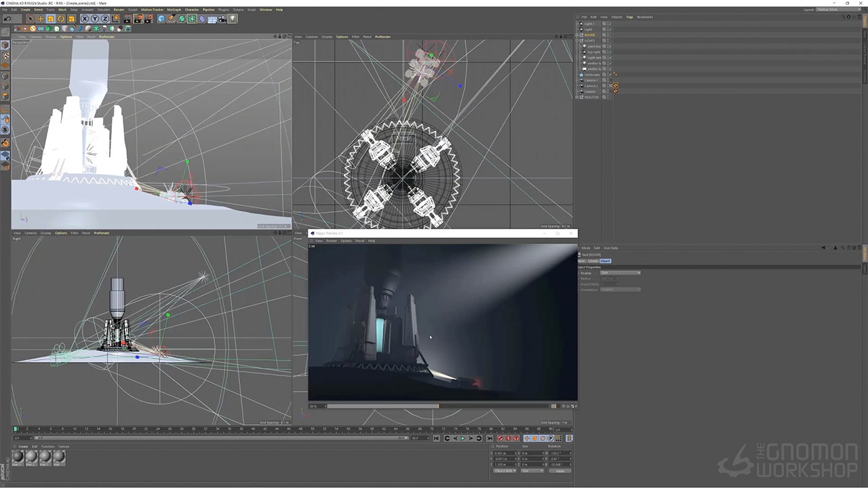This screenshot has width=868, height=488.
Task: Go to start of animation
Action: 436,439
